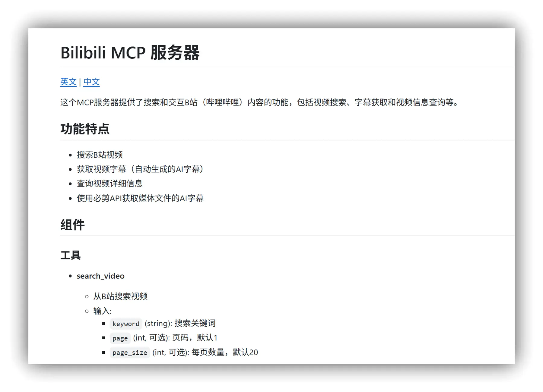Click the 获取视频字幕 bullet item
Image resolution: width=543 pixels, height=392 pixels.
tap(141, 169)
